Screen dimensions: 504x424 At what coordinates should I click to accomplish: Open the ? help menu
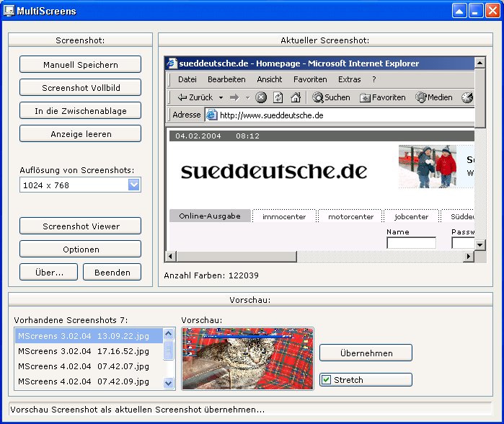[373, 79]
